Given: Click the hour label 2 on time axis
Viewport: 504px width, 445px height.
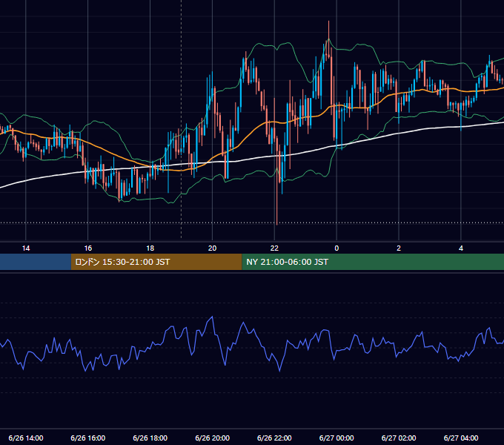Looking at the screenshot, I should 399,248.
